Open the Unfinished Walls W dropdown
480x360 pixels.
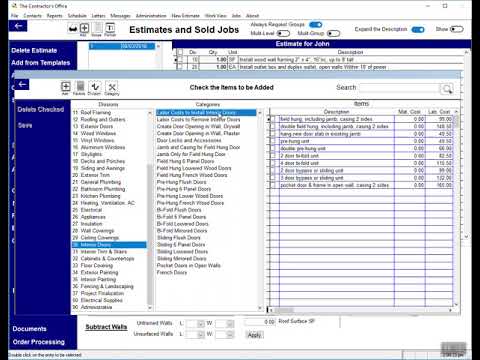(230, 324)
